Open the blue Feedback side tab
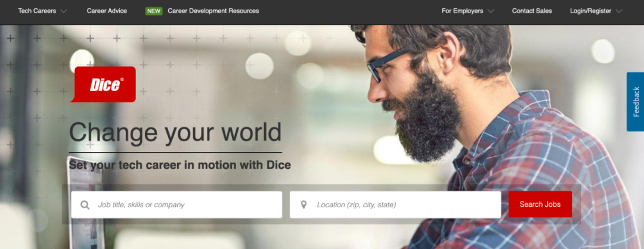 tap(636, 102)
